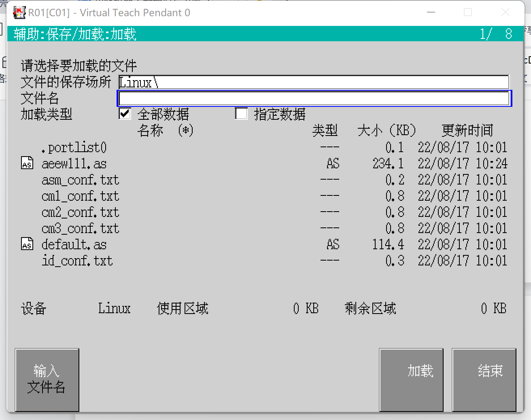Click the AS file icon beside default.as
Image resolution: width=531 pixels, height=420 pixels.
pos(27,244)
